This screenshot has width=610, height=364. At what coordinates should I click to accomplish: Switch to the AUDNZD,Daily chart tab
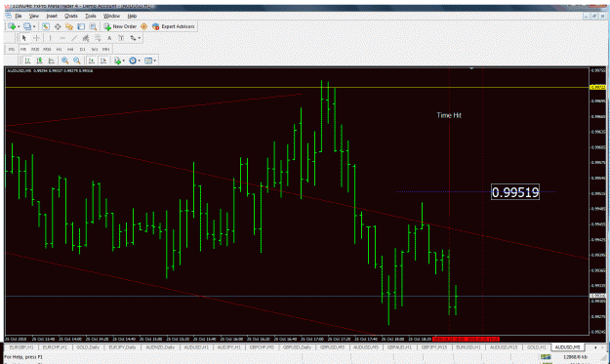pos(160,346)
